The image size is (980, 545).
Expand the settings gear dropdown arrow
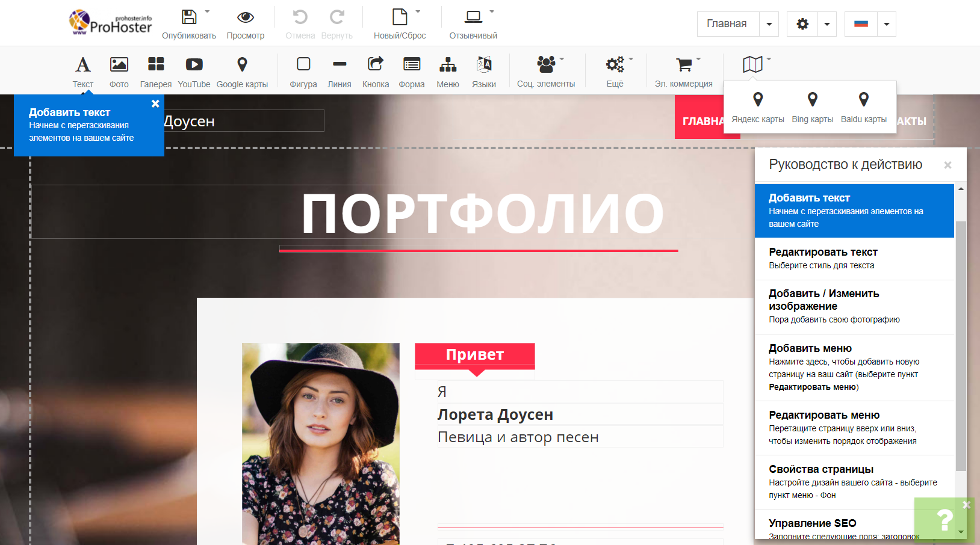point(826,25)
